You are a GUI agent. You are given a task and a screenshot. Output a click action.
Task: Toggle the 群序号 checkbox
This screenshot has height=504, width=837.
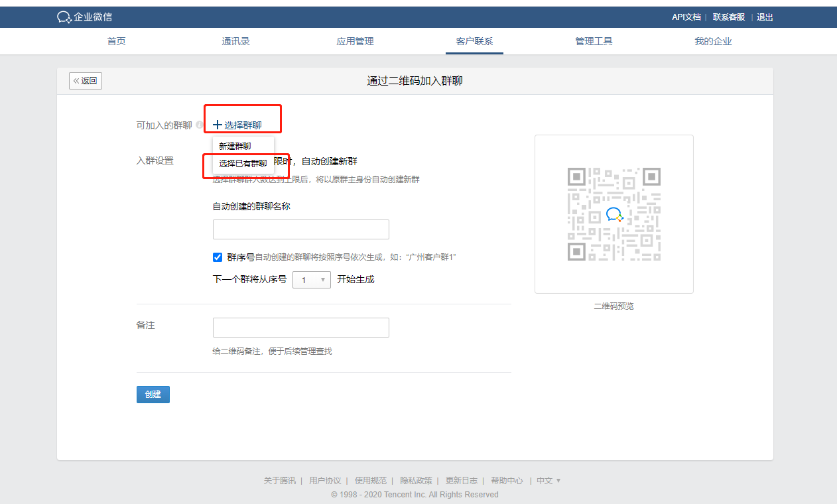coord(218,257)
